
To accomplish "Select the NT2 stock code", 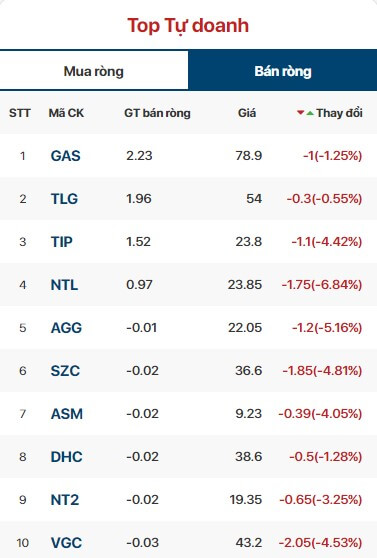I will coord(65,500).
